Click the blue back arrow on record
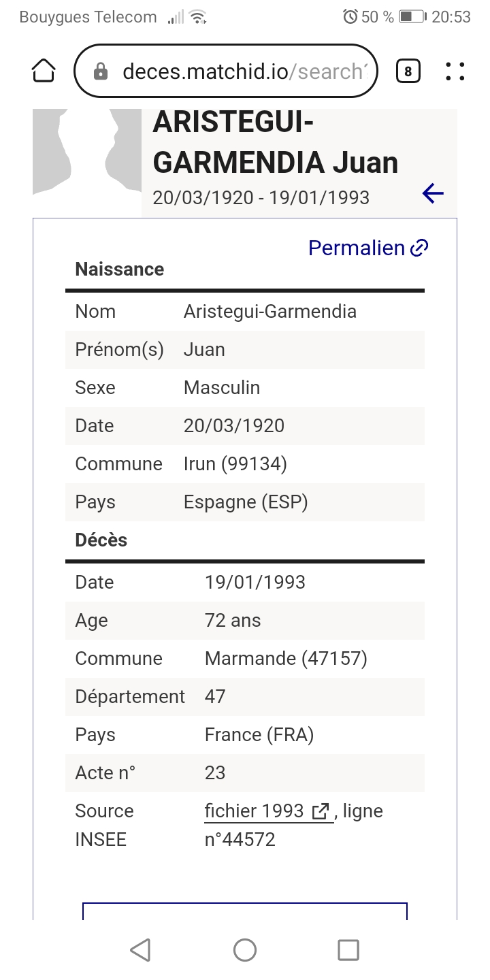Viewport: 490px width, 980px height. (x=433, y=194)
